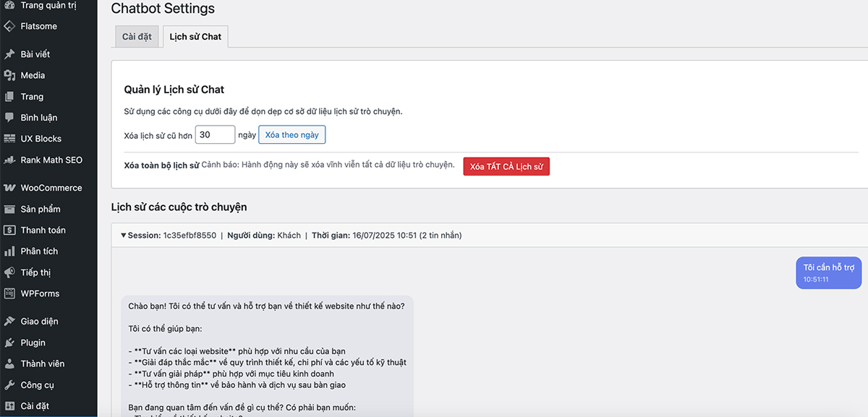
Task: Click the Rank Math SEO chart icon
Action: 9,160
